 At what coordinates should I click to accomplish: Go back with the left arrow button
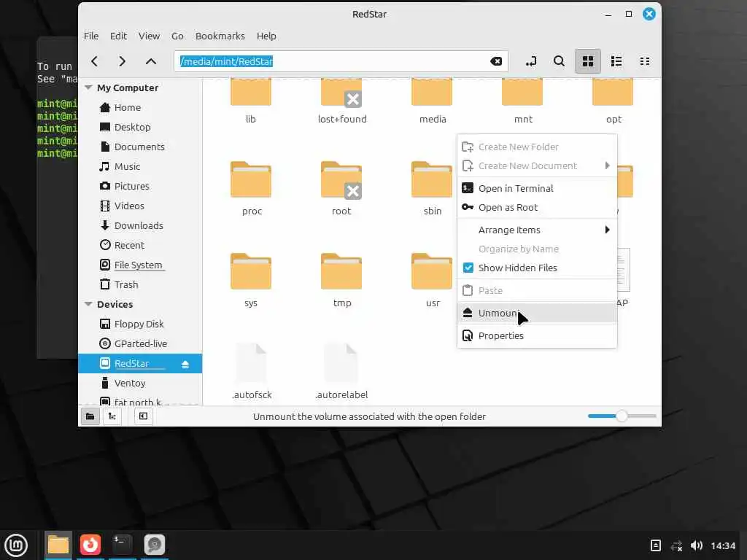point(94,61)
